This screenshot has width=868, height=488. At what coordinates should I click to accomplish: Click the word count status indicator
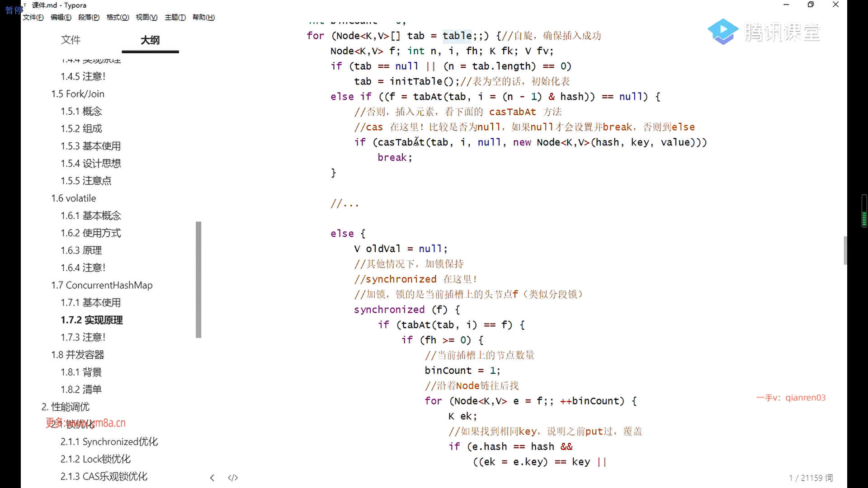coord(811,478)
